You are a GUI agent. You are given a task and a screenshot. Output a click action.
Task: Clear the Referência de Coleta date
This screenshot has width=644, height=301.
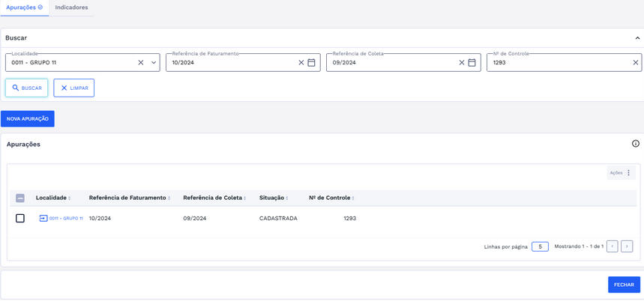[x=462, y=63]
